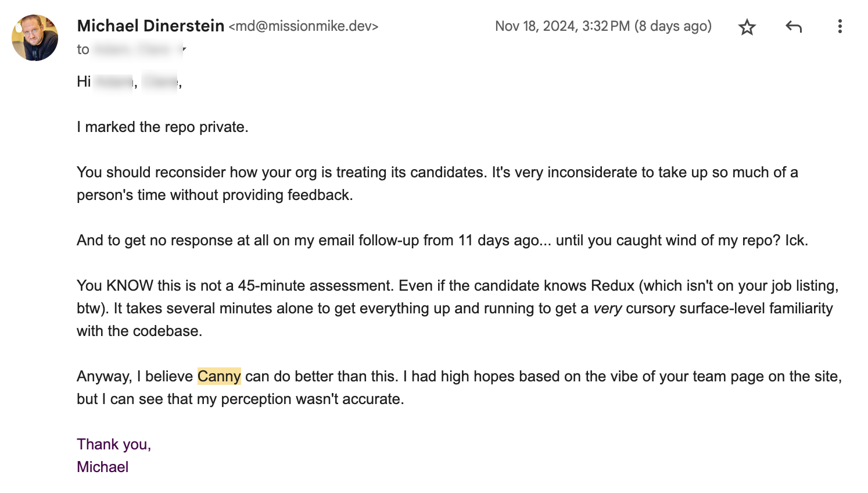The width and height of the screenshot is (868, 493).
Task: Click the Reply arrow icon
Action: [794, 27]
